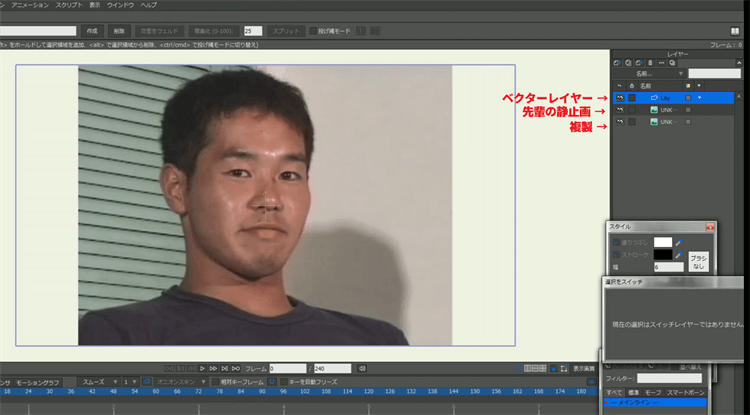Enable 相対キーフレーム checkbox
The height and width of the screenshot is (415, 750).
click(x=215, y=382)
